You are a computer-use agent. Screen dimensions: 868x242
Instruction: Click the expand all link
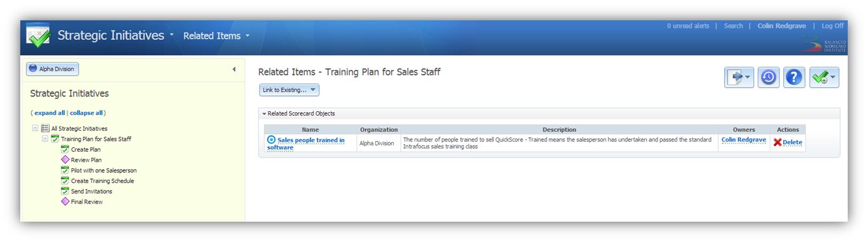[49, 112]
